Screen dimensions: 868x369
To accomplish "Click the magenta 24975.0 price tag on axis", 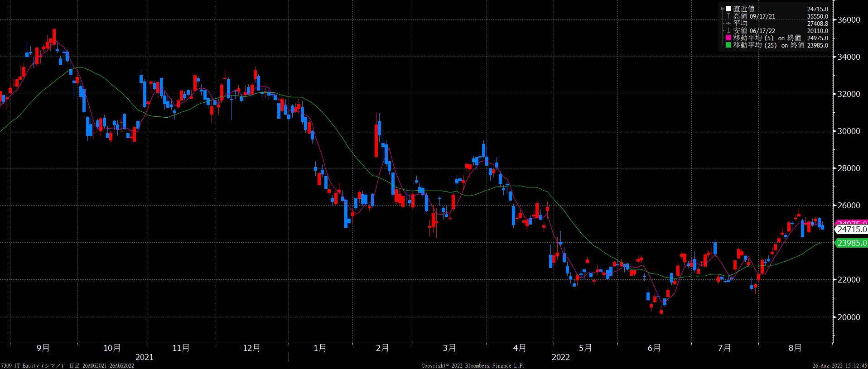I will [851, 222].
